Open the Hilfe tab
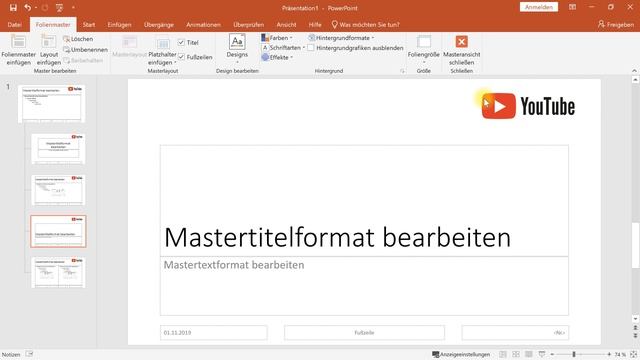The height and width of the screenshot is (360, 640). pyautogui.click(x=315, y=24)
